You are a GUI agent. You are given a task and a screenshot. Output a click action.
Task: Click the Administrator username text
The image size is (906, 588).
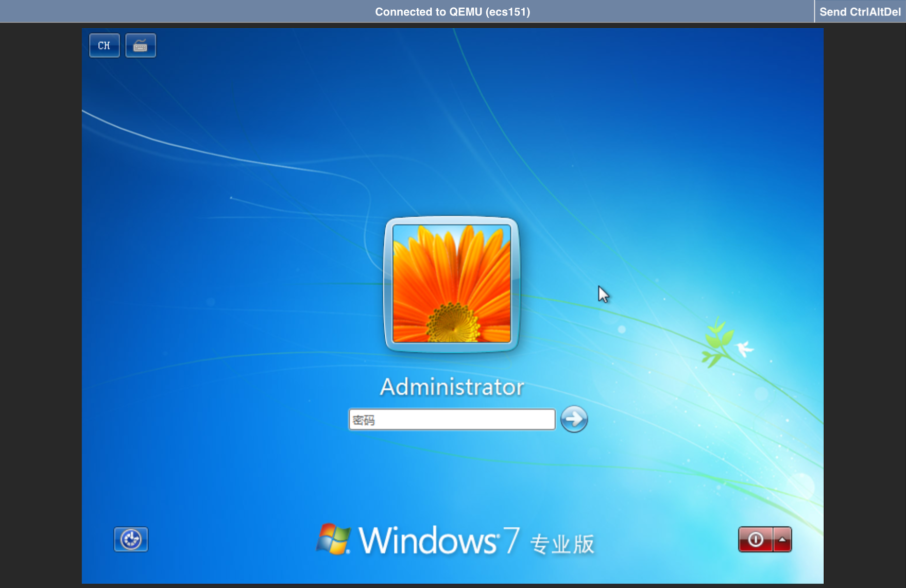click(452, 387)
